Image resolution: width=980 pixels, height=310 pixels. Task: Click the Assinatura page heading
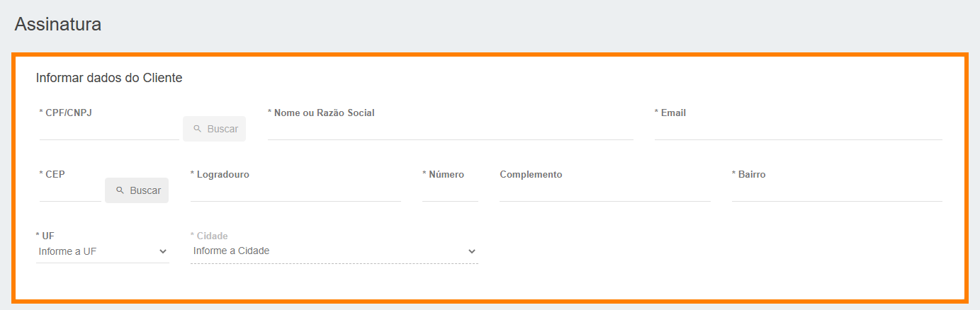coord(58,24)
